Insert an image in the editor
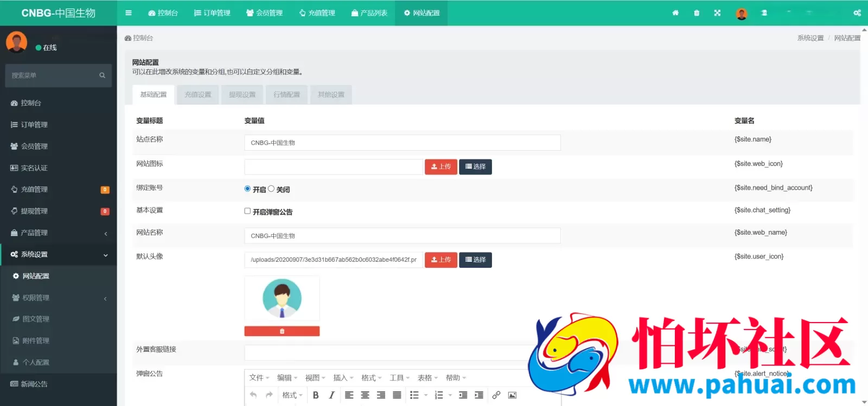The height and width of the screenshot is (406, 868). [512, 395]
